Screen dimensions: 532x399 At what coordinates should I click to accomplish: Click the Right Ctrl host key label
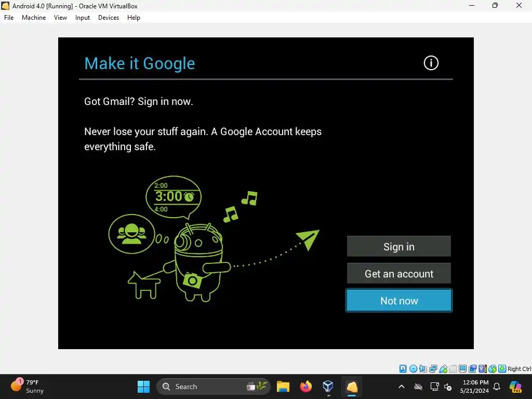[519, 369]
